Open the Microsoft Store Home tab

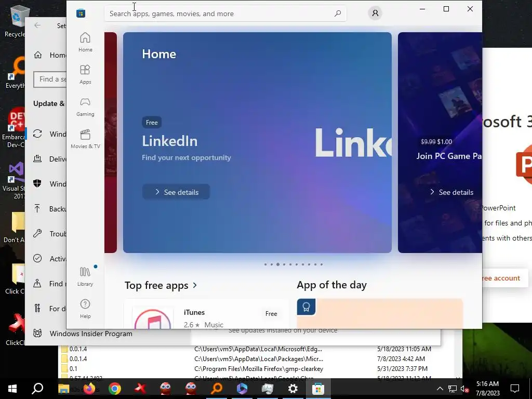point(85,43)
